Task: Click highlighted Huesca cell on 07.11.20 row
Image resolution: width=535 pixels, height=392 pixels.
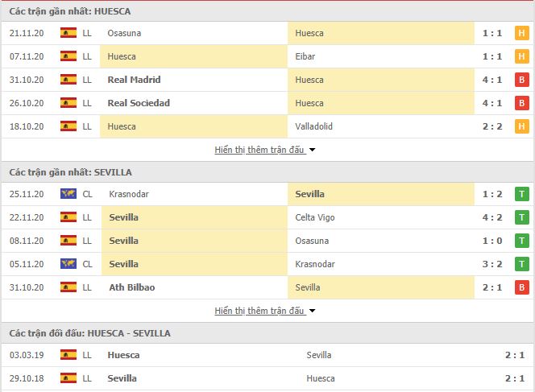Action: click(194, 56)
